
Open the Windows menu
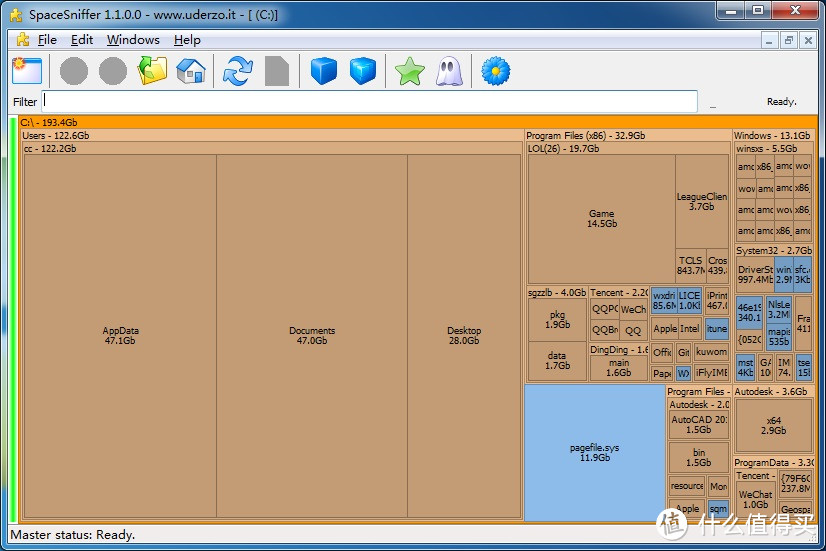click(x=133, y=40)
